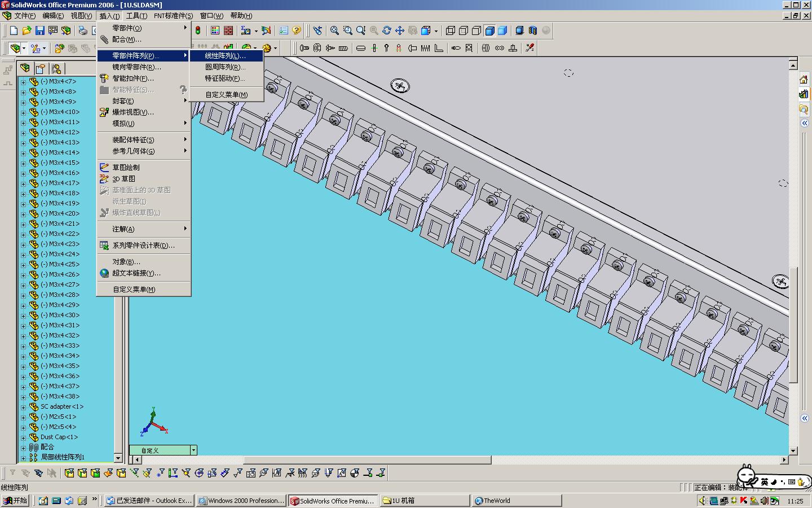This screenshot has width=812, height=508.
Task: Expand the 注解(A) submenu
Action: point(144,229)
